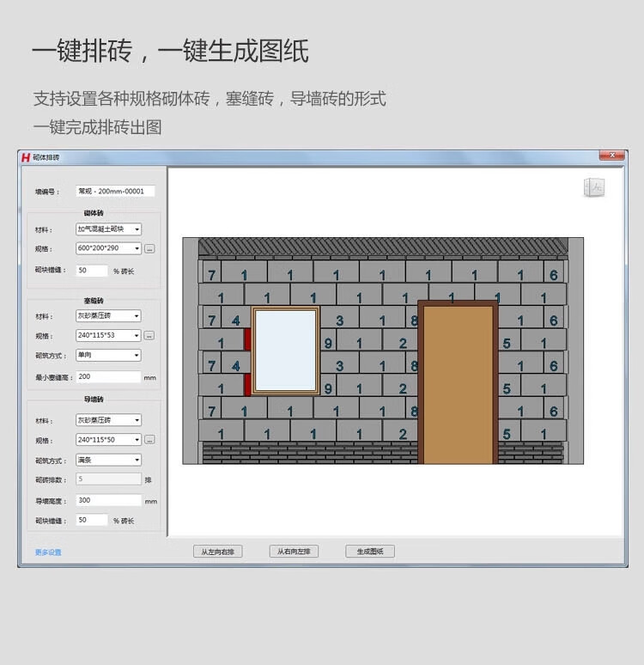Close the 砌体排砖 dialog window

point(611,156)
